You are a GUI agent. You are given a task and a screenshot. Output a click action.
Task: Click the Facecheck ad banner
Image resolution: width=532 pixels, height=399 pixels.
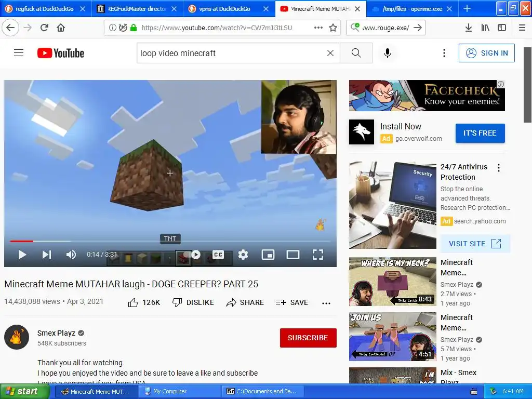tap(427, 96)
